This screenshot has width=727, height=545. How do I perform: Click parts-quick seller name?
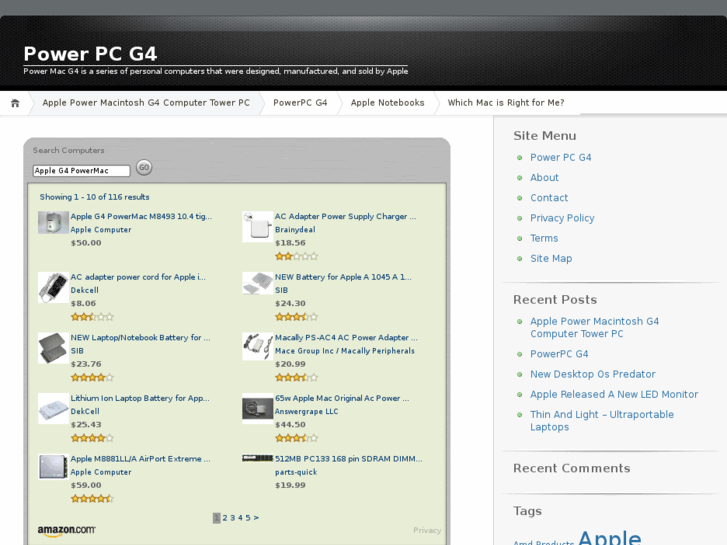click(296, 472)
